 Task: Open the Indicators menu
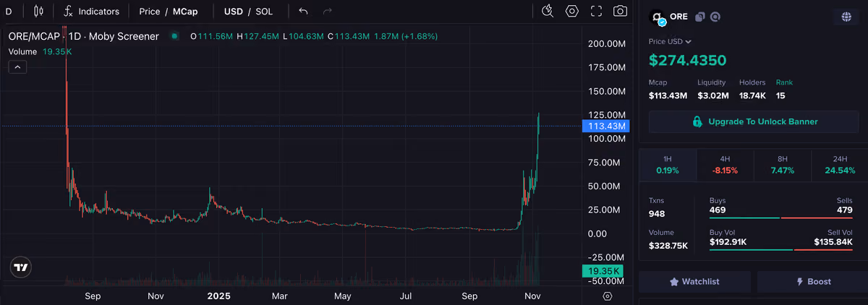(91, 12)
